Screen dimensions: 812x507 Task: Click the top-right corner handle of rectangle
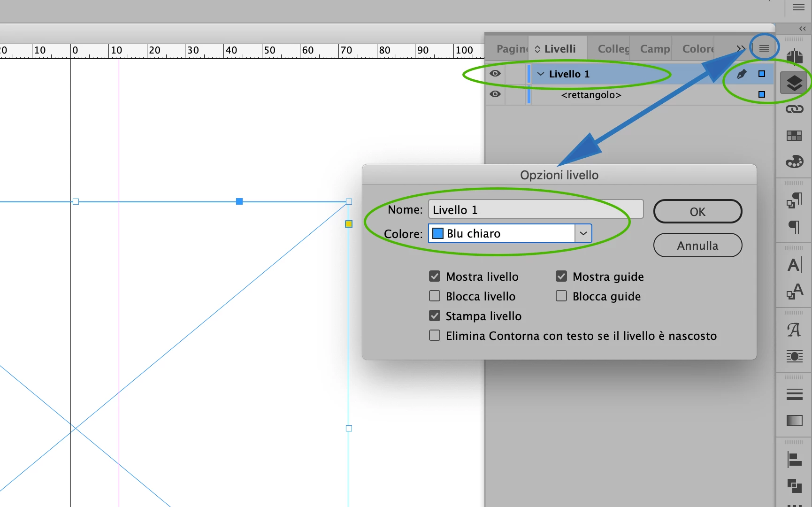[x=349, y=201]
